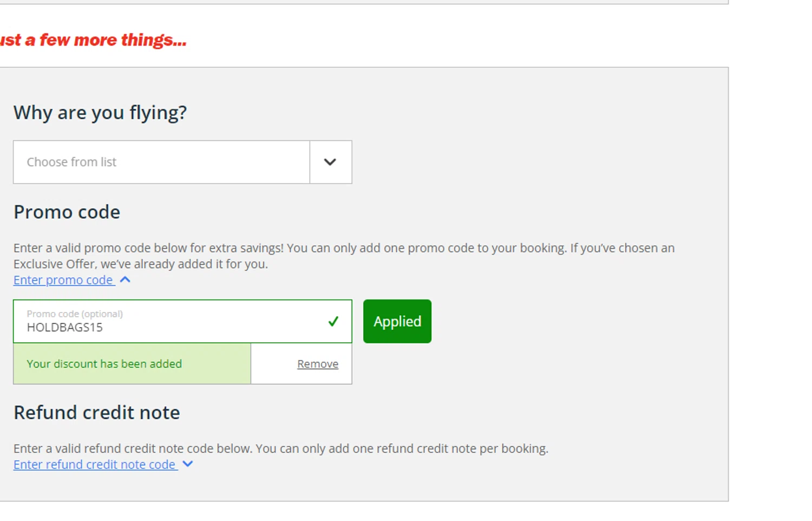Click the 'Choose from list' combo box
The height and width of the screenshot is (521, 812).
click(x=161, y=162)
